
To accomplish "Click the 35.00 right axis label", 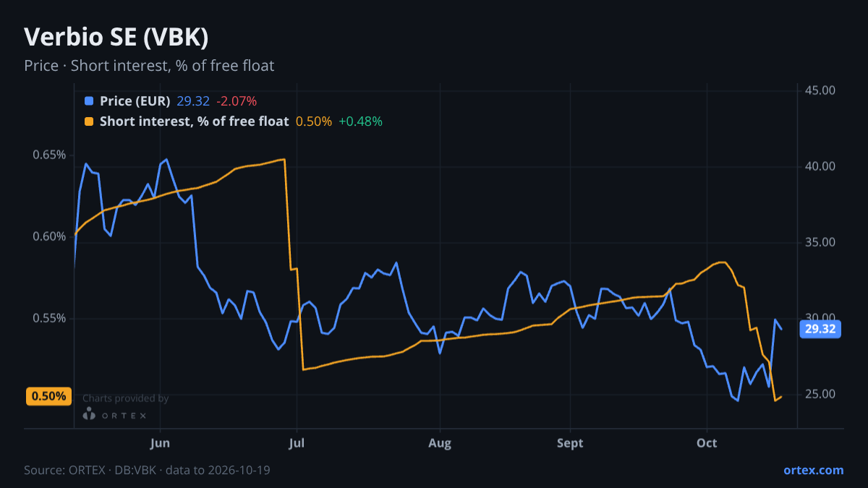I will tap(821, 242).
